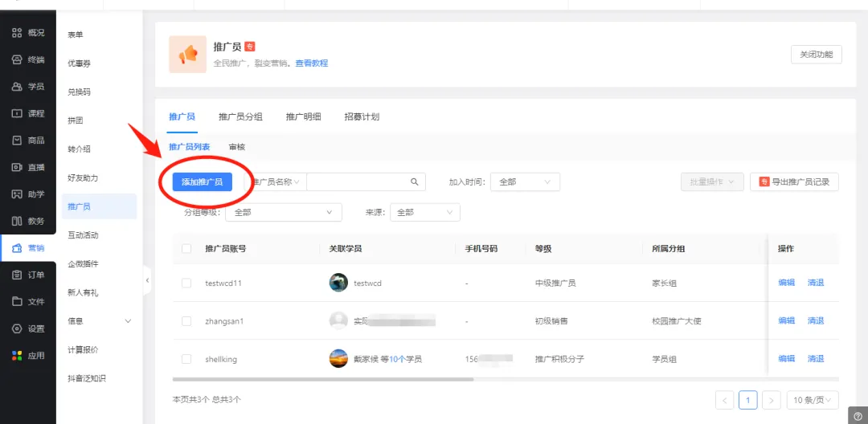
Task: Toggle the select-all checkbox in table header
Action: [186, 249]
